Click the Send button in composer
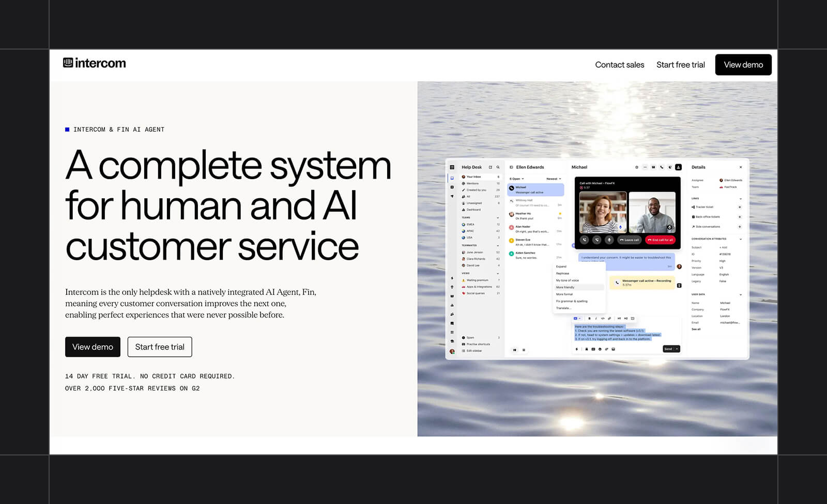 click(668, 349)
